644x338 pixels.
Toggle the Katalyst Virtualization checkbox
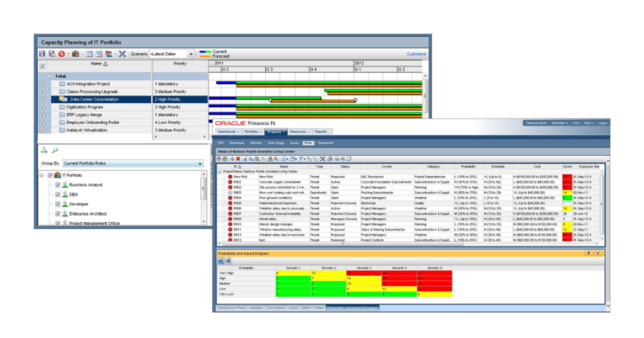pos(42,130)
